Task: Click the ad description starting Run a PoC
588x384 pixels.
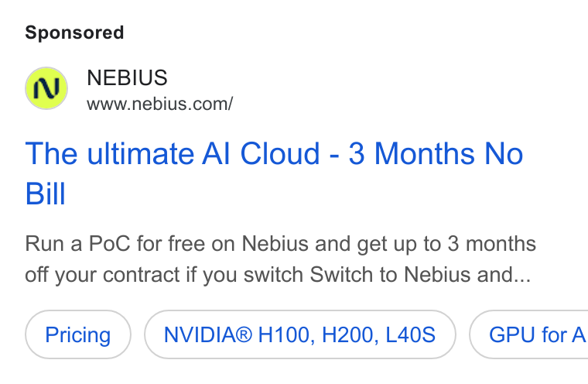Action: pyautogui.click(x=280, y=259)
